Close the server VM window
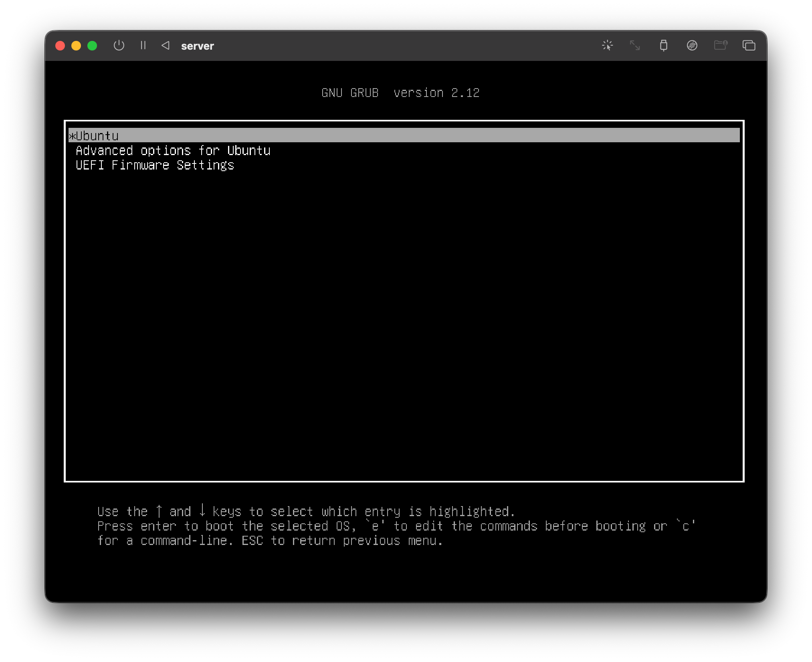812x662 pixels. (60, 46)
